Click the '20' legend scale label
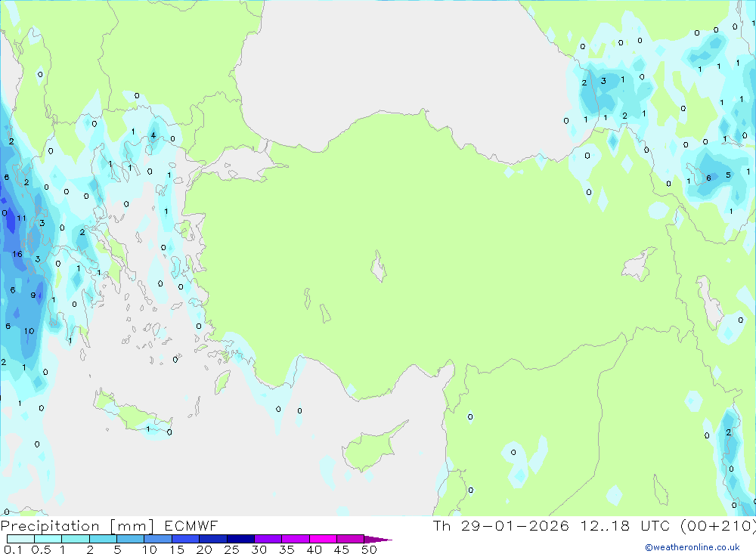756x554 pixels. point(204,549)
